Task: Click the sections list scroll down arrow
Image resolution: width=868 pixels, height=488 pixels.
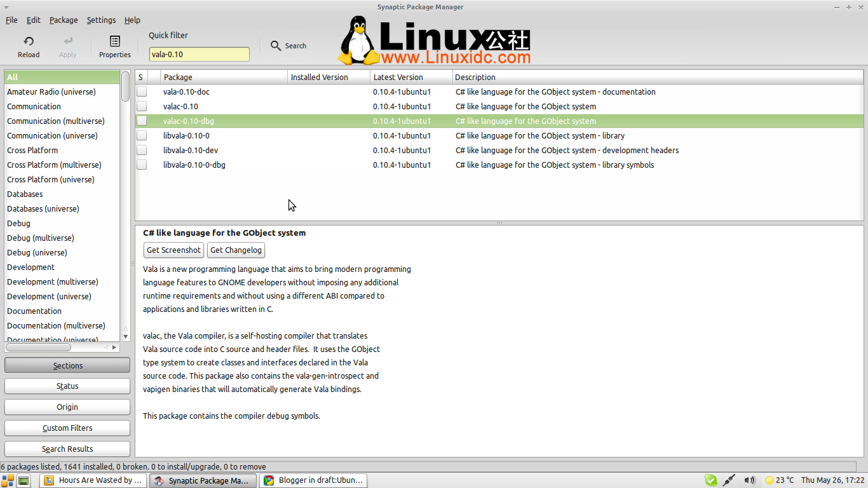Action: tap(126, 336)
